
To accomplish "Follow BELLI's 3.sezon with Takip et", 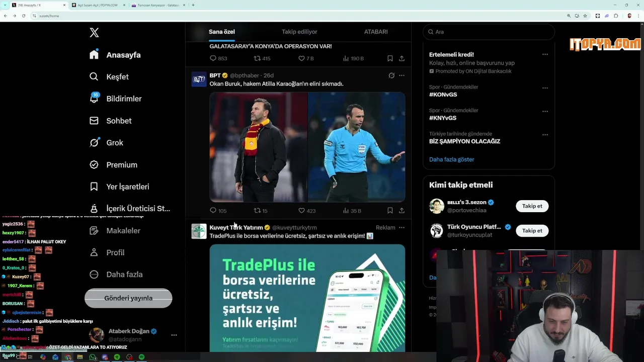I will click(532, 206).
